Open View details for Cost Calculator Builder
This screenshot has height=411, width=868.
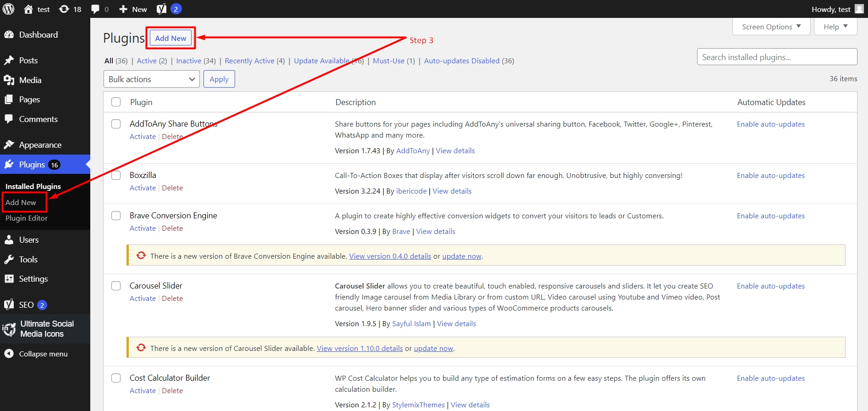pos(470,405)
